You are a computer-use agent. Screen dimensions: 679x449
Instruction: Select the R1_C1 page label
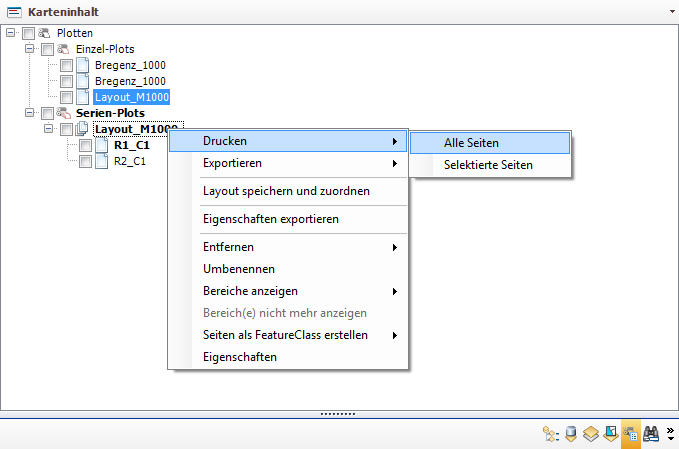[x=132, y=145]
